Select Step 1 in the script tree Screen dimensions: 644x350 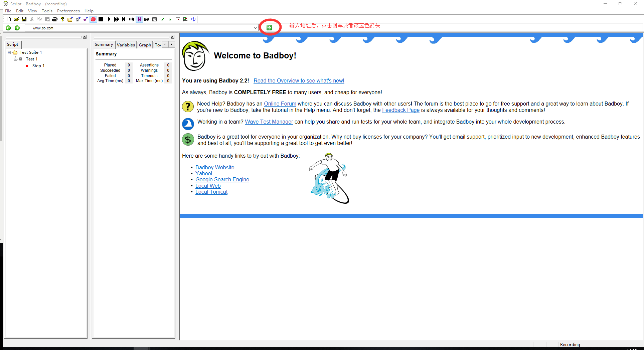click(38, 66)
